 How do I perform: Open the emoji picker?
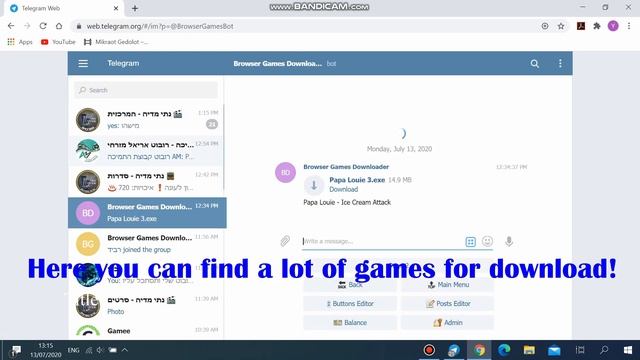tap(487, 241)
